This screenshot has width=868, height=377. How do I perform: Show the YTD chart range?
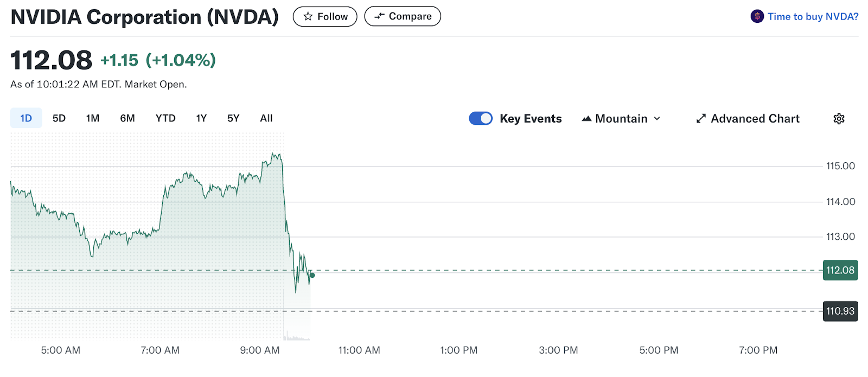click(x=165, y=118)
